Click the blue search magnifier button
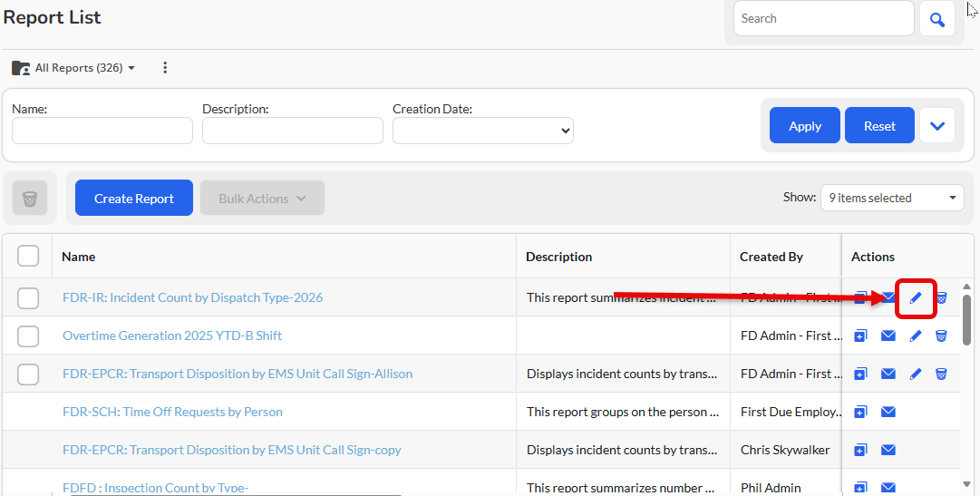Image resolution: width=980 pixels, height=496 pixels. coord(936,19)
